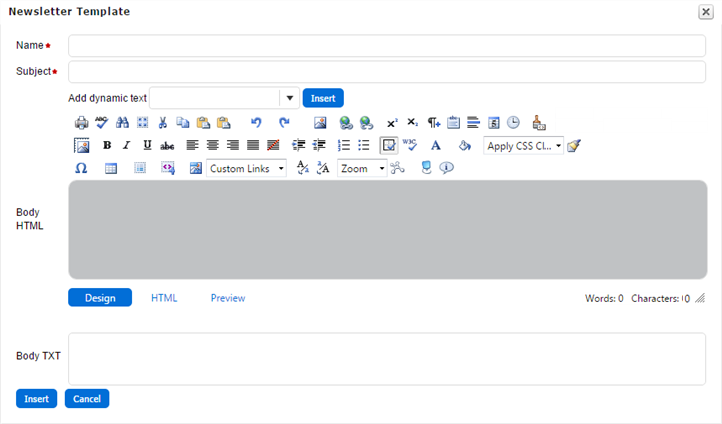The height and width of the screenshot is (424, 722).
Task: Click the Insert button beside dynamic text
Action: [x=323, y=98]
